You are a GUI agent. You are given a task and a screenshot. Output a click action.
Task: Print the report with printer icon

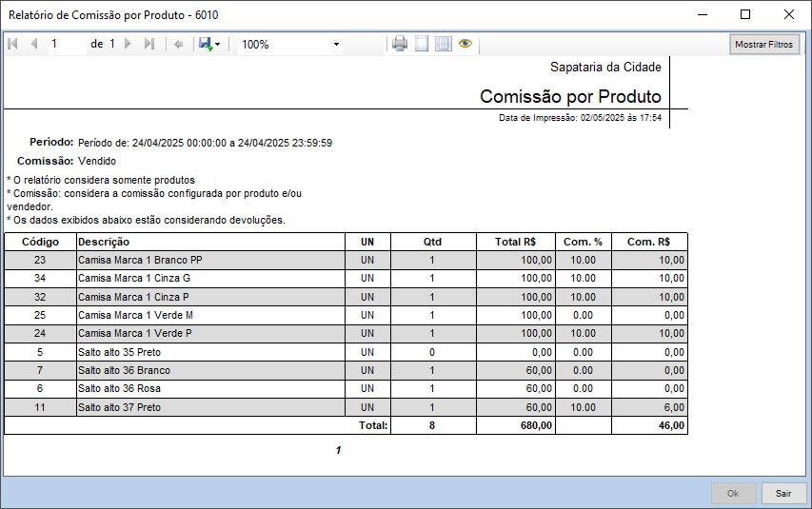point(400,44)
